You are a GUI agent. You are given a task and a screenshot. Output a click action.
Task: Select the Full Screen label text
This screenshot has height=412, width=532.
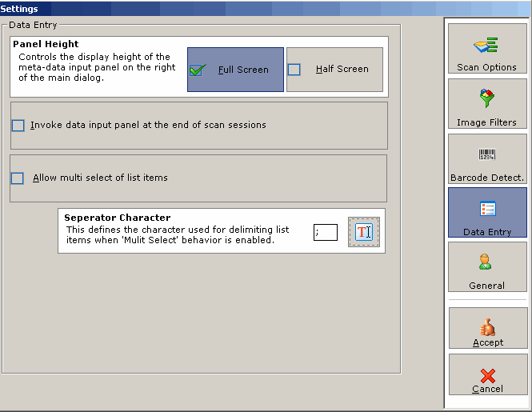[243, 70]
